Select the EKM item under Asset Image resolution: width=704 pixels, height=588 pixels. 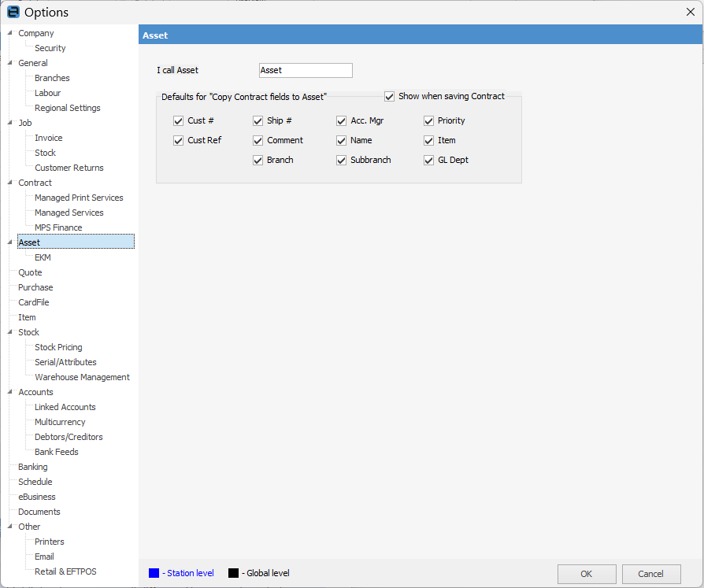tap(43, 257)
